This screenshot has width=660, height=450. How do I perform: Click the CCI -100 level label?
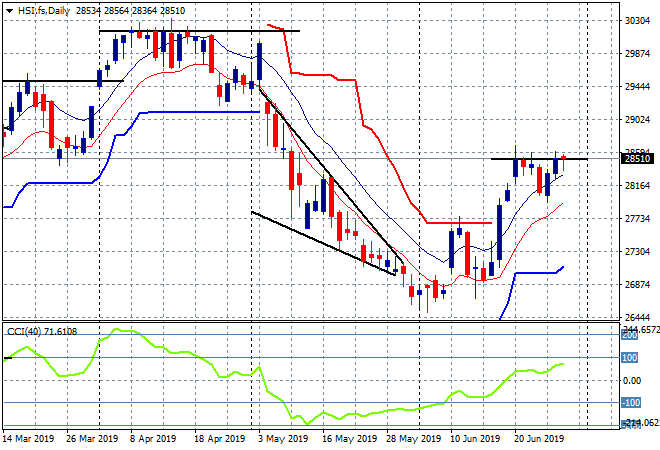631,403
